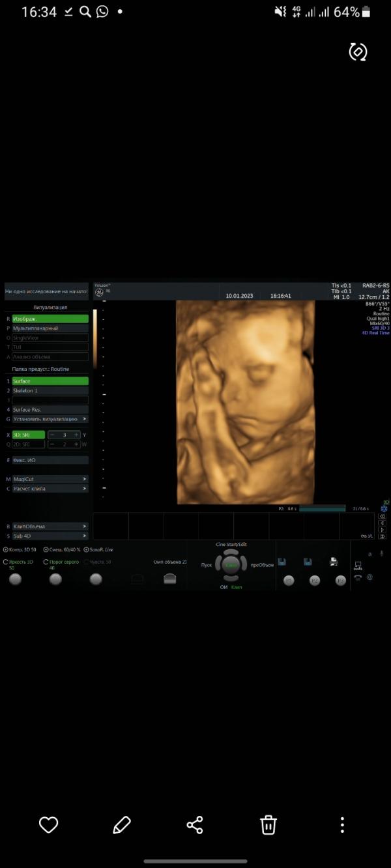The height and width of the screenshot is (868, 391).
Task: Toggle the 2D: SRI button
Action: 28,444
